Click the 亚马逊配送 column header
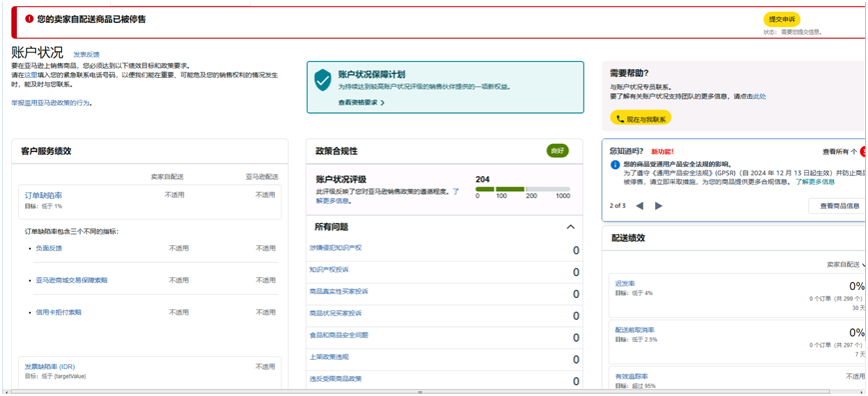Screen dimensions: 868x396 (x=262, y=177)
